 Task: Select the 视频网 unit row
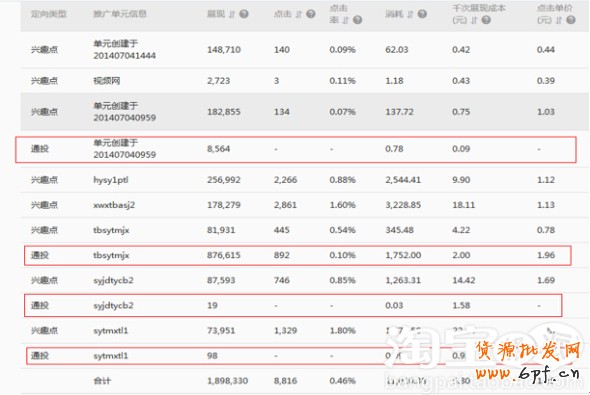click(305, 81)
